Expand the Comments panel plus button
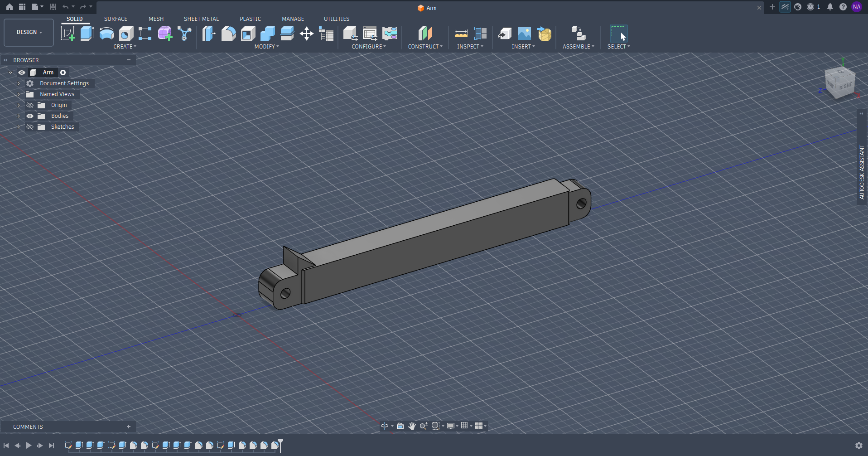This screenshot has width=868, height=456. coord(129,427)
